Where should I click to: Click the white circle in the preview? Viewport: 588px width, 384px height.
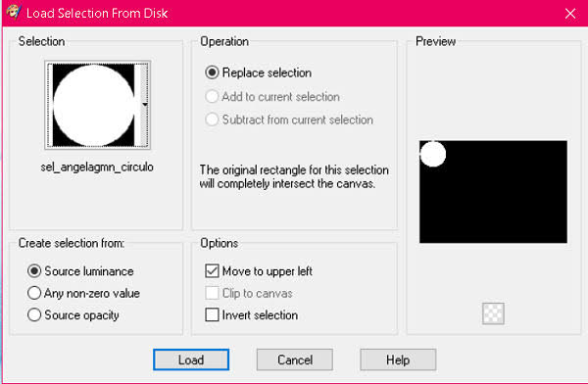click(433, 154)
